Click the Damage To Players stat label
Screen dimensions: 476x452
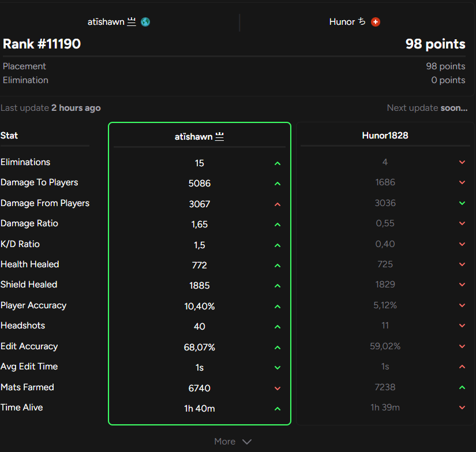tap(39, 182)
